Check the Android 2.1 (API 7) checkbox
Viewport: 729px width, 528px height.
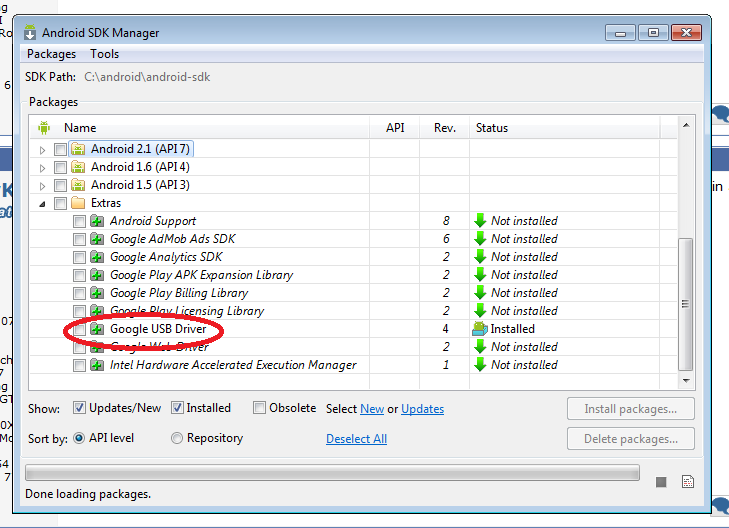[60, 149]
